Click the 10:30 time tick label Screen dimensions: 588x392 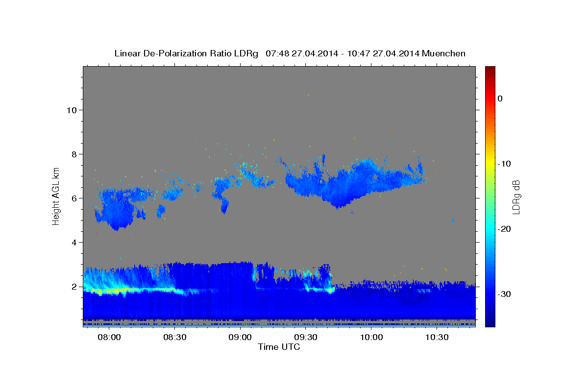[x=437, y=338]
